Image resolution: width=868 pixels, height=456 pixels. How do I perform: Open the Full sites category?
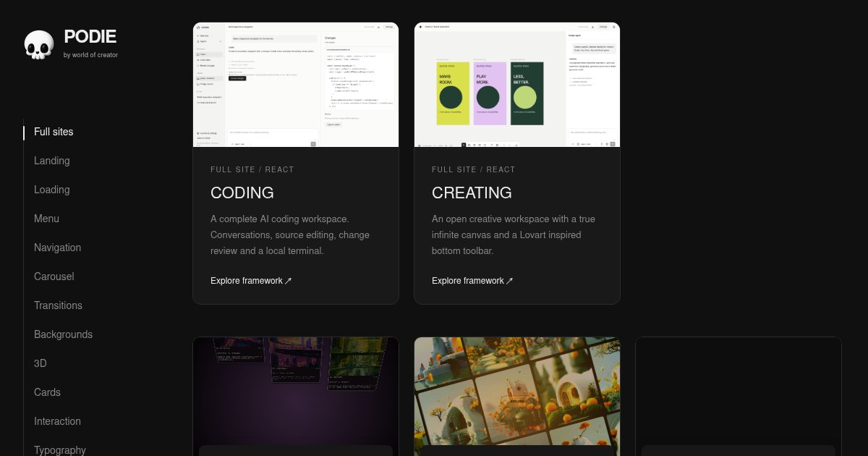[x=54, y=132]
